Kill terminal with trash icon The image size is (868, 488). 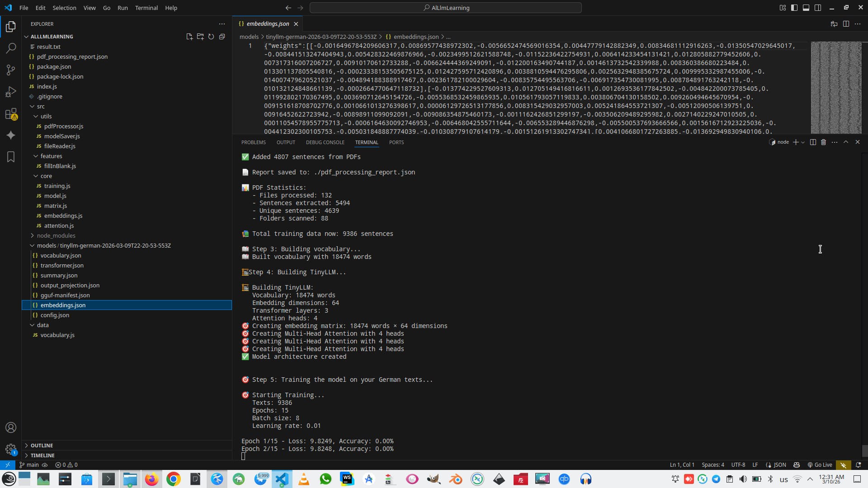823,142
